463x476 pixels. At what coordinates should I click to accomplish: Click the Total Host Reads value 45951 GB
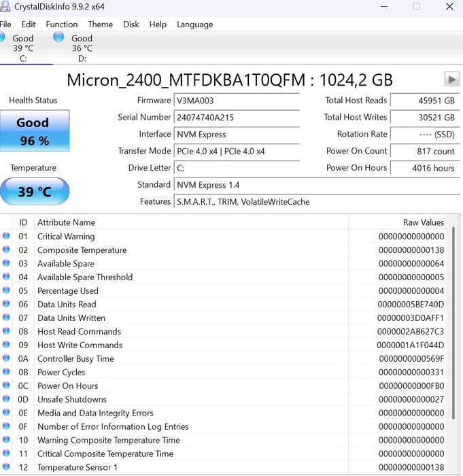[425, 101]
